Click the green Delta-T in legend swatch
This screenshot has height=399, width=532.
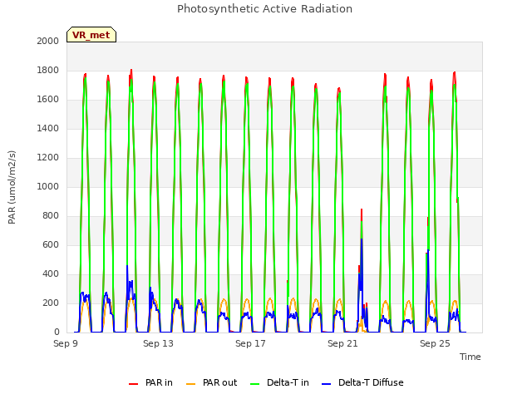pos(255,384)
